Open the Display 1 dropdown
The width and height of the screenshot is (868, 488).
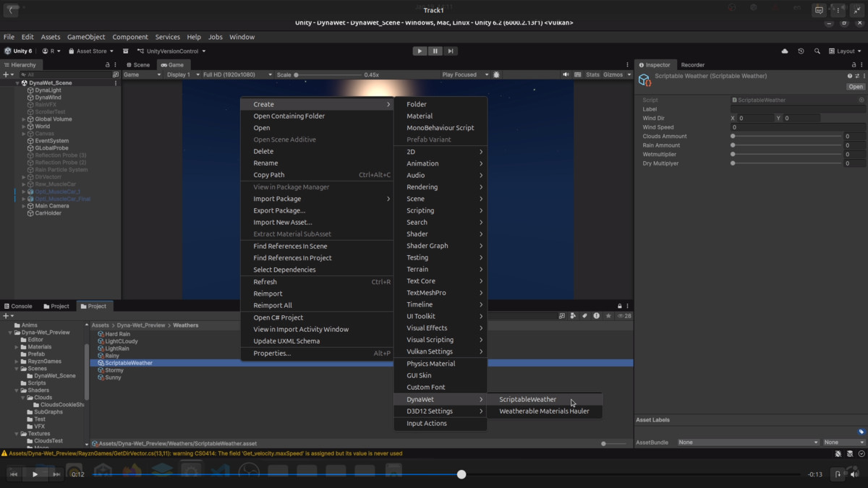click(x=182, y=74)
